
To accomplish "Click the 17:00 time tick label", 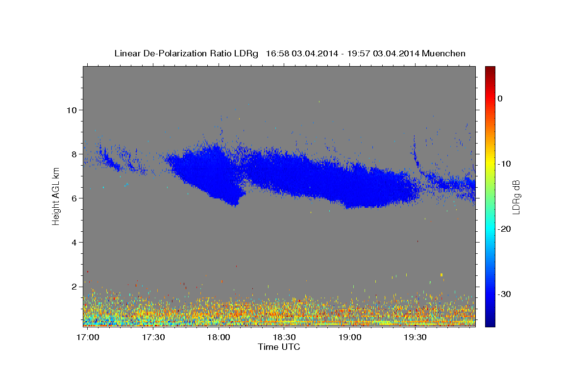I will (x=88, y=337).
